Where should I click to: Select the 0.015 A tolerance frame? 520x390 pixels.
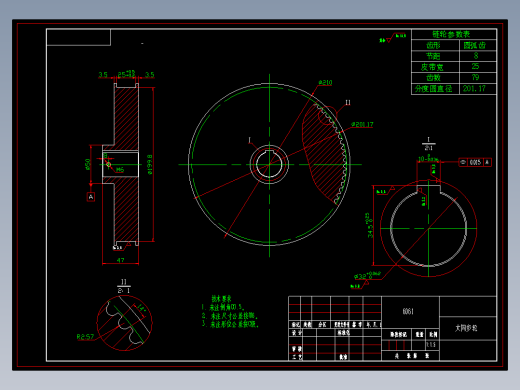[x=475, y=162]
